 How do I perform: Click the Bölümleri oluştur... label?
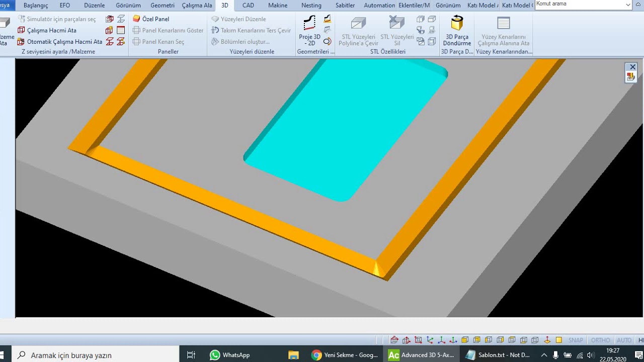(x=245, y=42)
